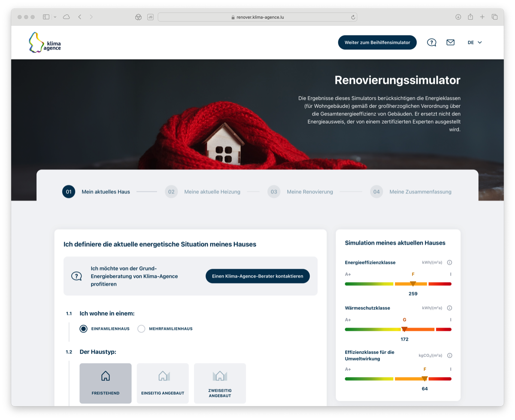Select the Einfamilienhaus radio button
Screen dimensions: 515x420
pos(84,329)
